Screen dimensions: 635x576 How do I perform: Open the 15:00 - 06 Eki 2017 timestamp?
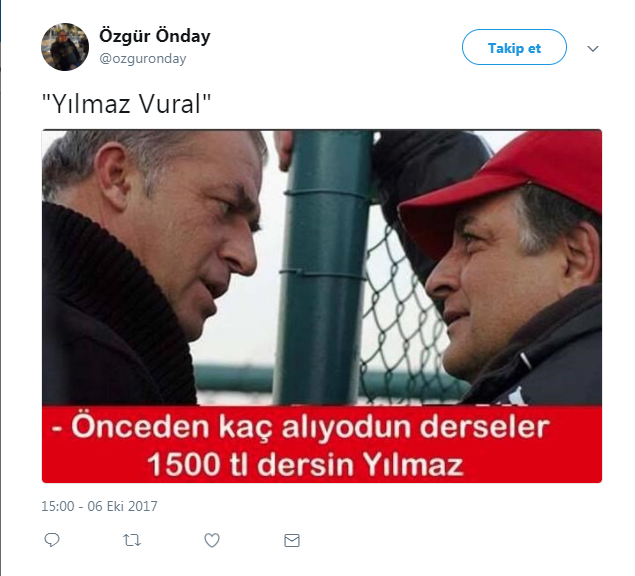click(99, 506)
